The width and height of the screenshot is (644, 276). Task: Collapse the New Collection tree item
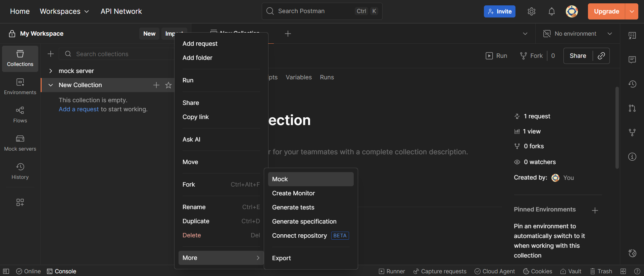click(51, 85)
